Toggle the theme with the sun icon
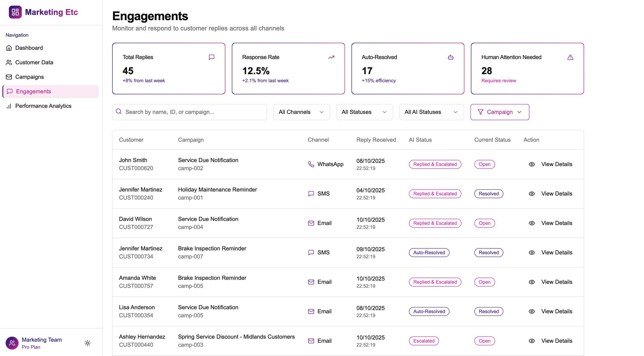This screenshot has height=356, width=644. [x=87, y=343]
